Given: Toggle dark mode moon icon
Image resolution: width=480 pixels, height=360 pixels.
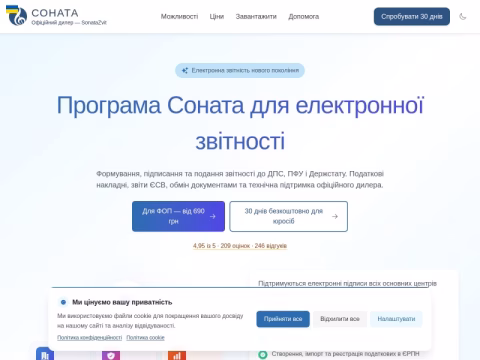Looking at the screenshot, I should (463, 16).
